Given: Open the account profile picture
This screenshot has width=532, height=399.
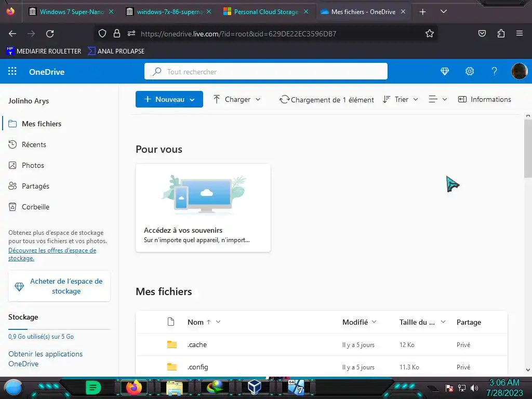Looking at the screenshot, I should click(519, 71).
